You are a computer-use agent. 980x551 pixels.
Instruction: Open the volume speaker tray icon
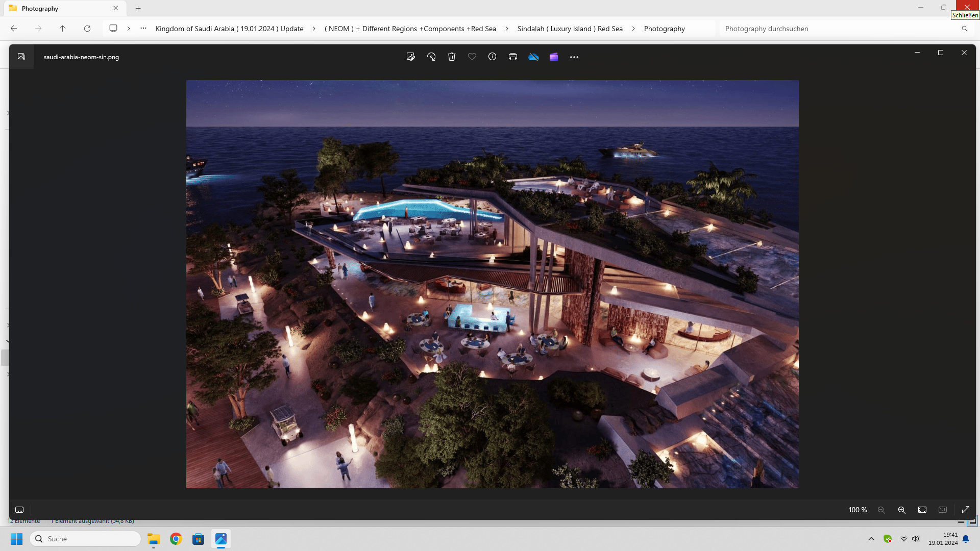click(x=916, y=539)
